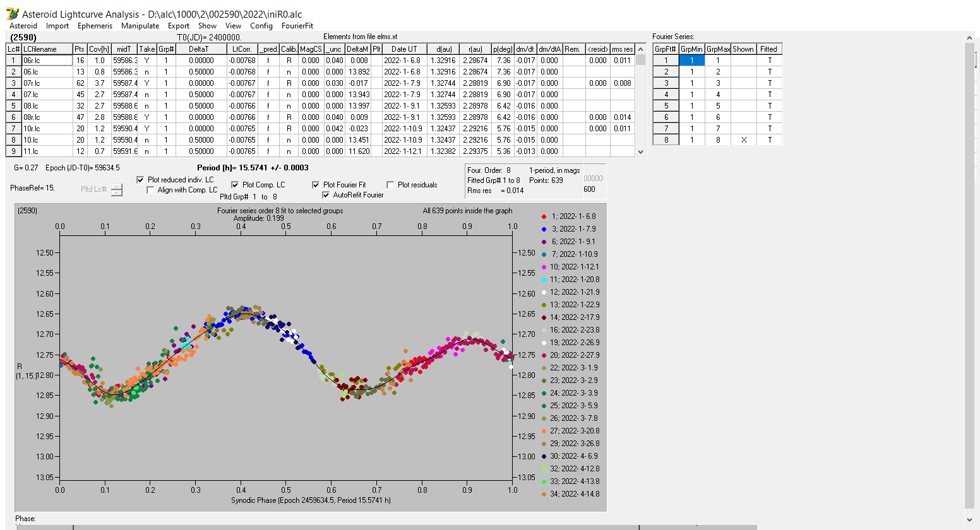The image size is (980, 530).
Task: Click the dark red legend dot for 14; 2022-2-17.9
Action: click(x=544, y=317)
